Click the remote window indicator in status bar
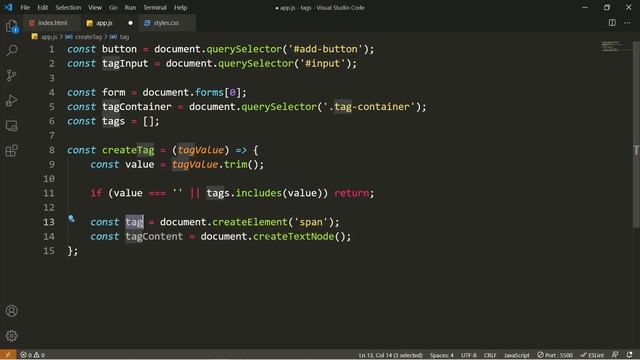Viewport: 640px width, 360px height. (x=8, y=355)
